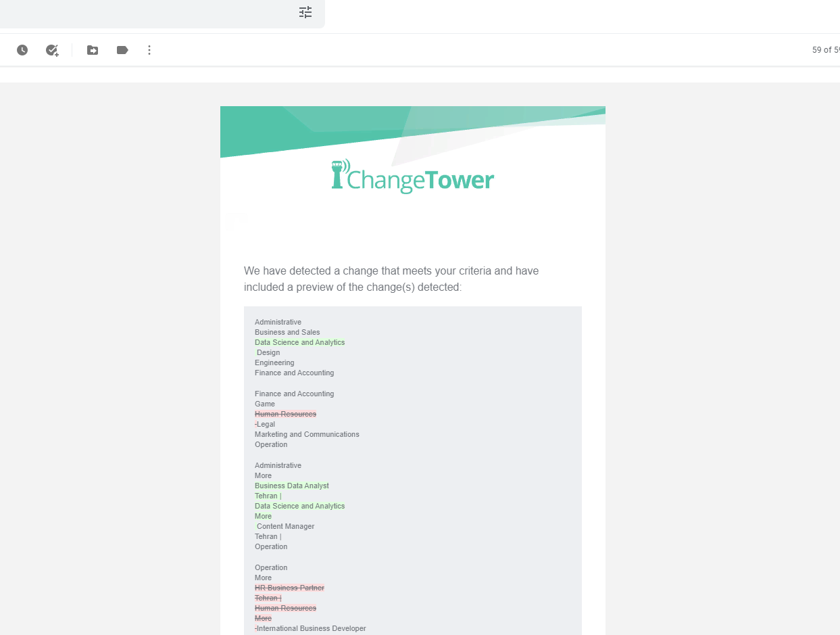This screenshot has width=840, height=635.
Task: Click the email position counter starting with 59 of
Action: (x=825, y=50)
